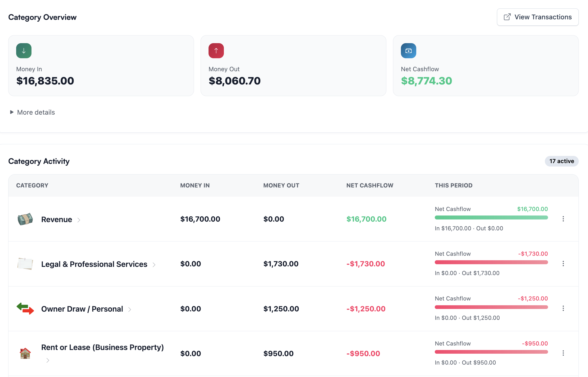This screenshot has width=588, height=377.
Task: Click the Category Activity heading
Action: 39,161
